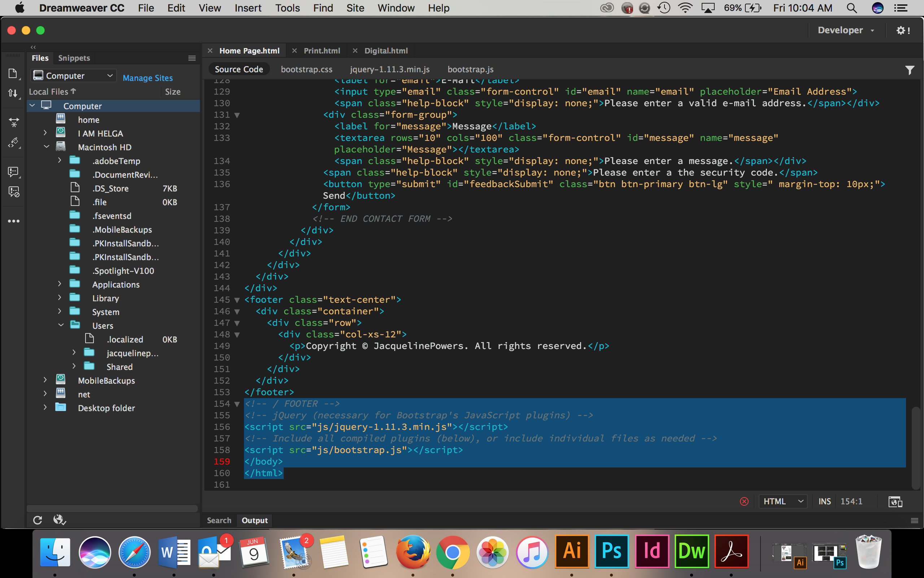Viewport: 924px width, 578px height.
Task: Close the Print.html tab
Action: click(295, 51)
